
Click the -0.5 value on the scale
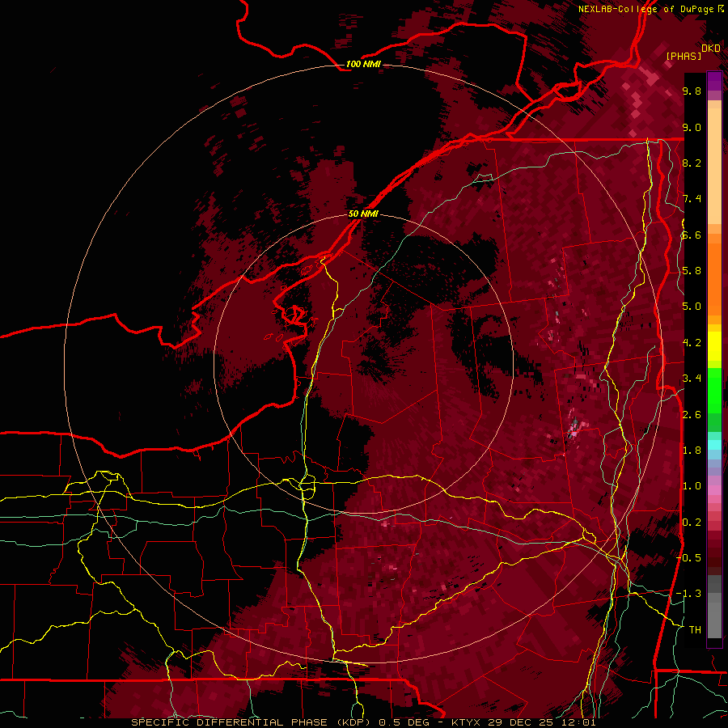[x=688, y=558]
